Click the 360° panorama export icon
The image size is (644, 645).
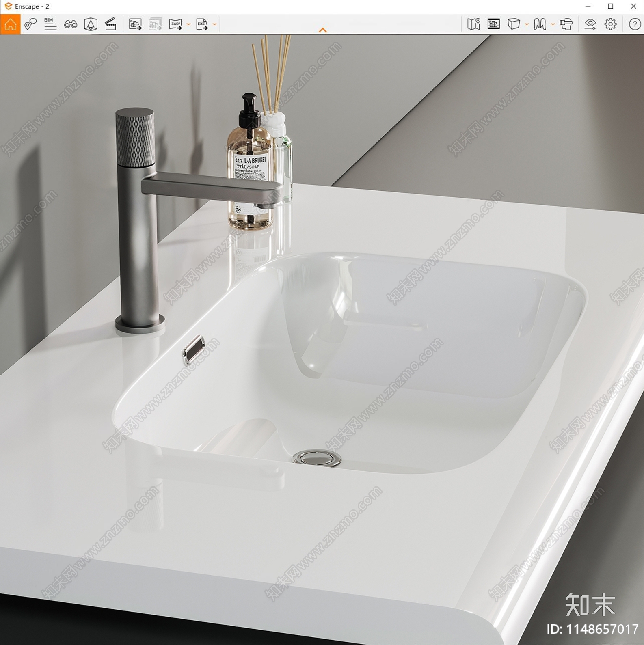click(175, 24)
